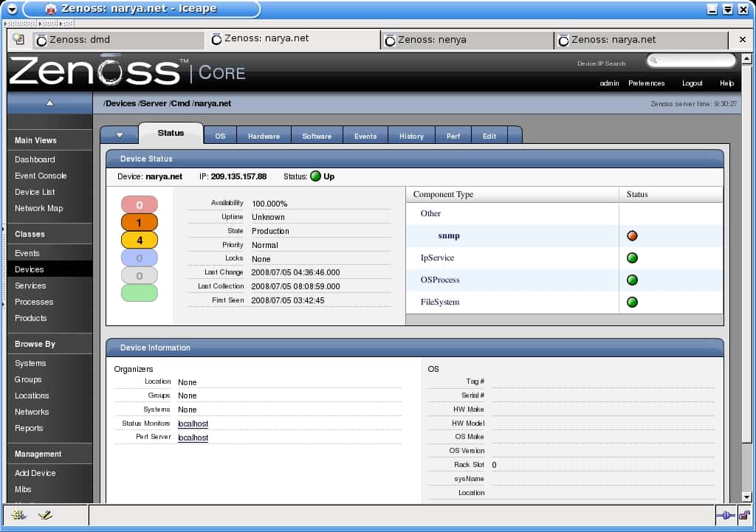Viewport: 756px width, 532px height.
Task: Click the admin user link
Action: point(609,83)
